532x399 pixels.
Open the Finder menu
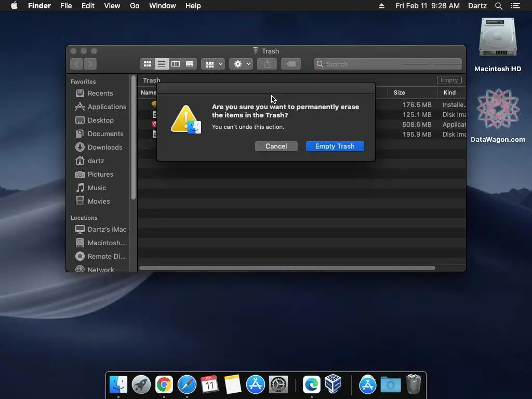coord(39,6)
